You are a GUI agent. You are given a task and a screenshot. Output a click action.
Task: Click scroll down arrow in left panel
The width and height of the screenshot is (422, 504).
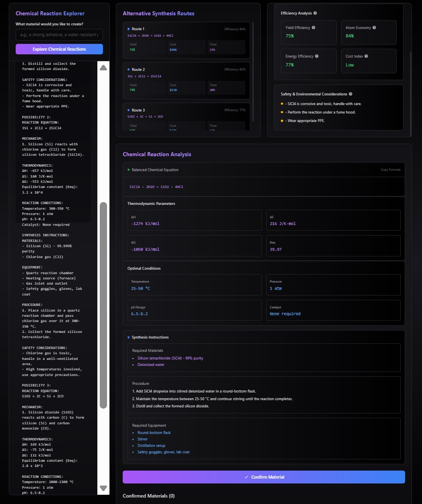coord(103,488)
